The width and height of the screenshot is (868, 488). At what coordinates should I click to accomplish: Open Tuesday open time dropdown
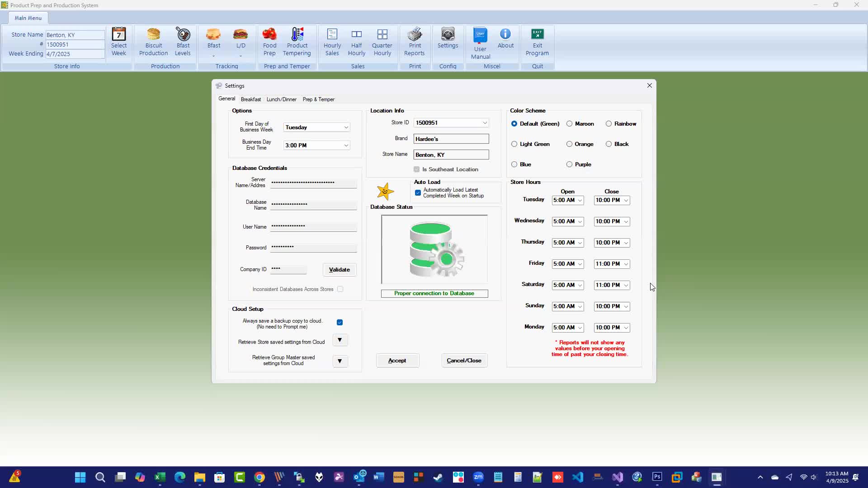click(568, 200)
